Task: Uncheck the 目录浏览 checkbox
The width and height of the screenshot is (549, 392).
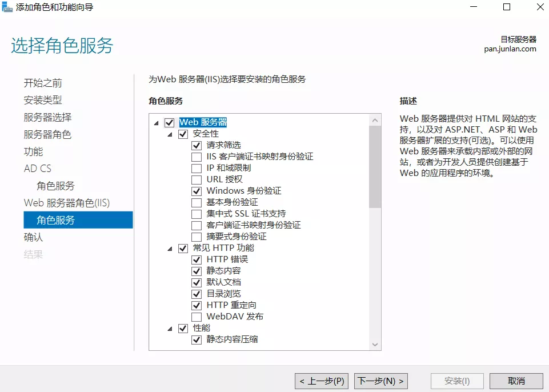Action: coord(197,294)
